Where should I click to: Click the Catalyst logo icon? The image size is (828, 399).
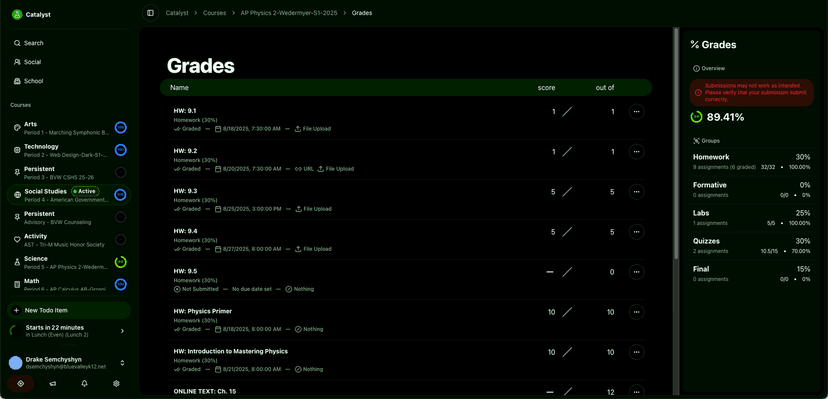[x=17, y=15]
